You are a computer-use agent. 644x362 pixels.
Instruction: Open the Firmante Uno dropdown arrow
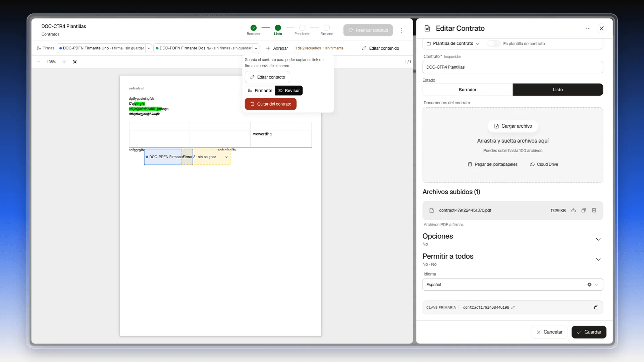click(x=149, y=48)
